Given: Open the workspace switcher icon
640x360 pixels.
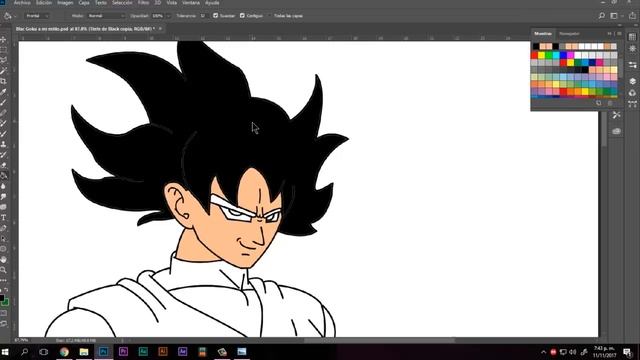Looking at the screenshot, I should point(614,16).
